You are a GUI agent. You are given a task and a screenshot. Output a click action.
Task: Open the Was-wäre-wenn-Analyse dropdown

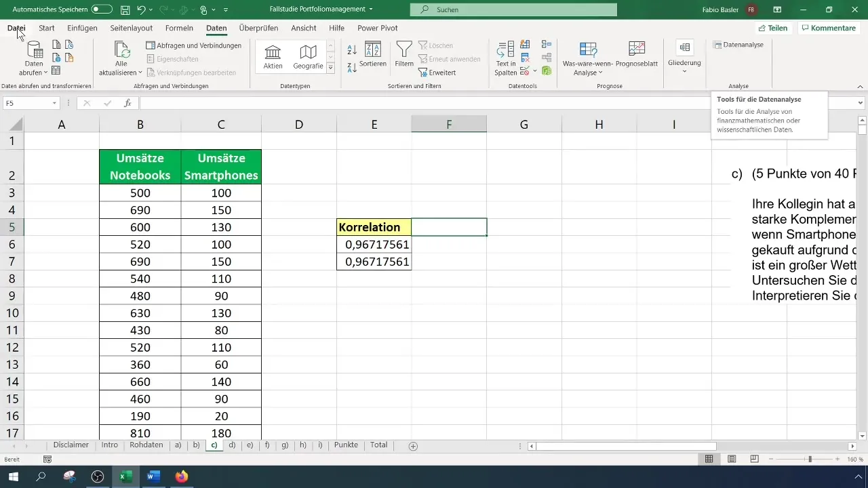click(588, 58)
